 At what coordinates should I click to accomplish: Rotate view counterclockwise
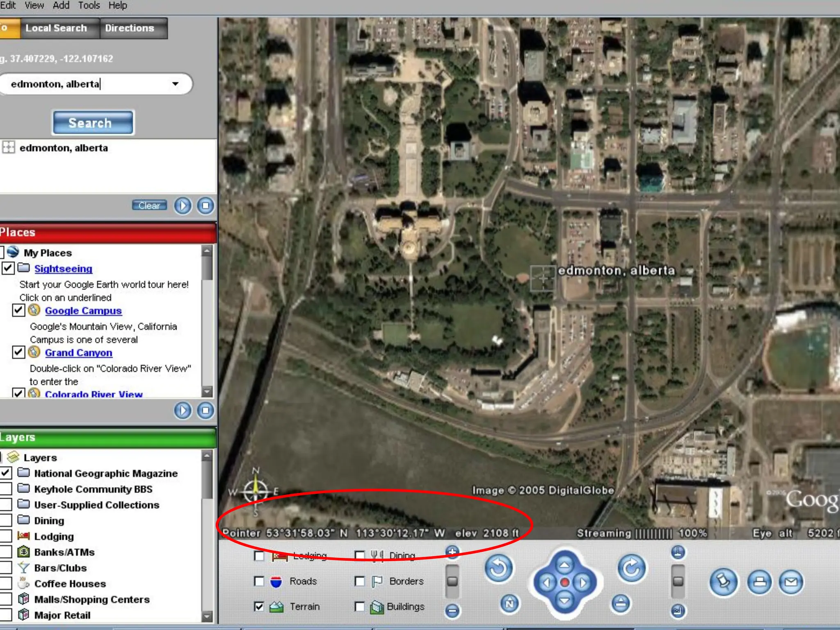tap(499, 568)
